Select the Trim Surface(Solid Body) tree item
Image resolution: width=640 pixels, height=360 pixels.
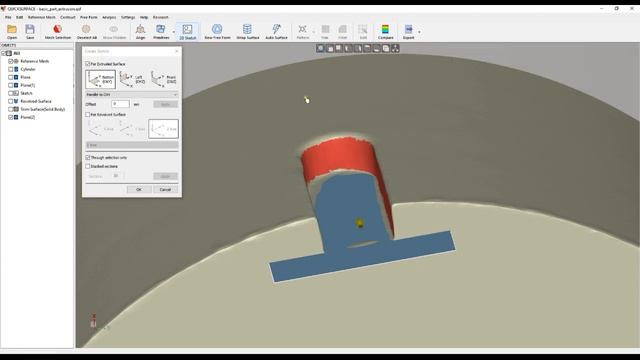(42, 109)
